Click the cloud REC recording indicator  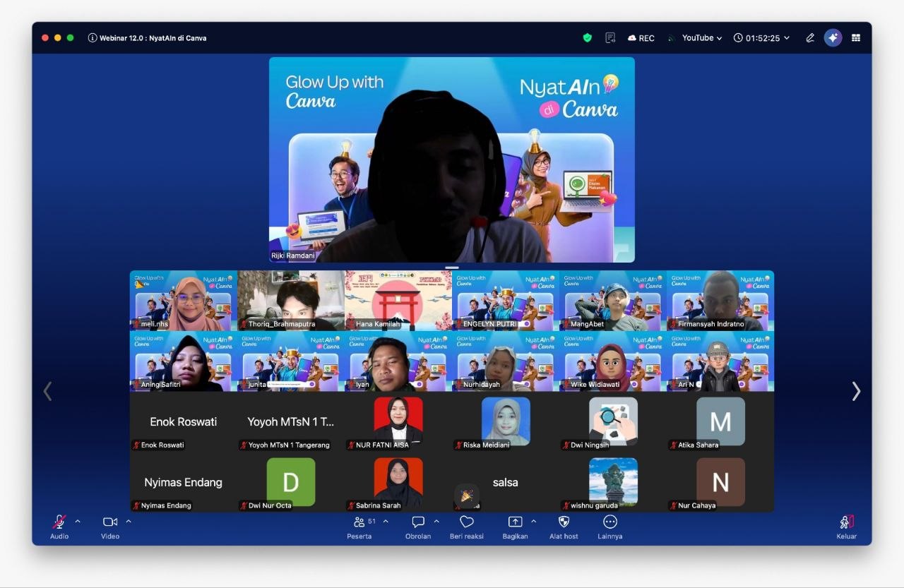coord(641,38)
